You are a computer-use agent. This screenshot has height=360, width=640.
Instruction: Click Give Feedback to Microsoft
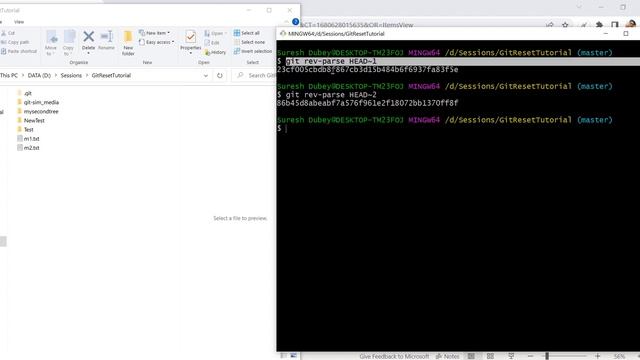[x=394, y=356]
